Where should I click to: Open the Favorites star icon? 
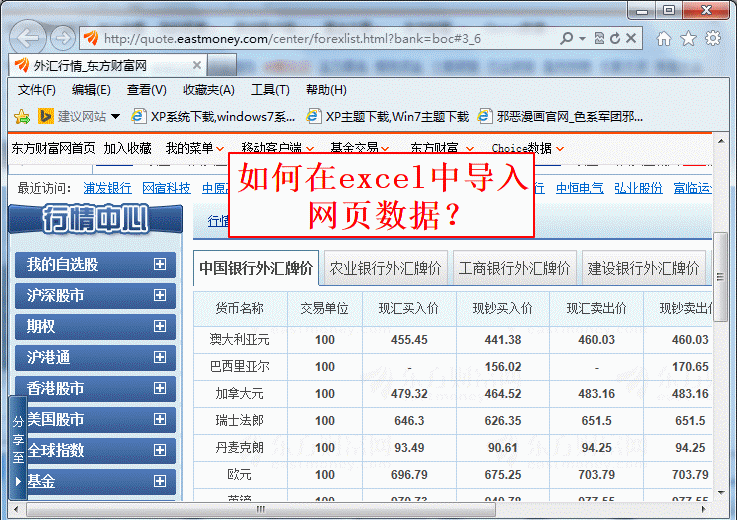(688, 39)
